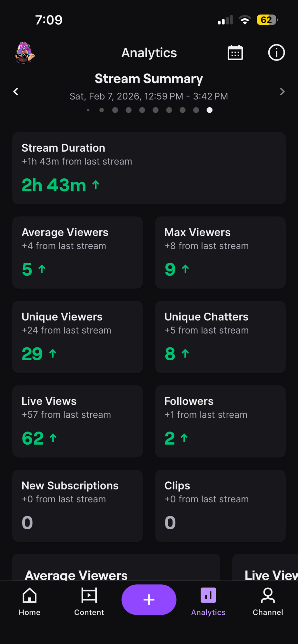The image size is (298, 644).
Task: Tap the Average Viewers stat card
Action: pos(77,252)
